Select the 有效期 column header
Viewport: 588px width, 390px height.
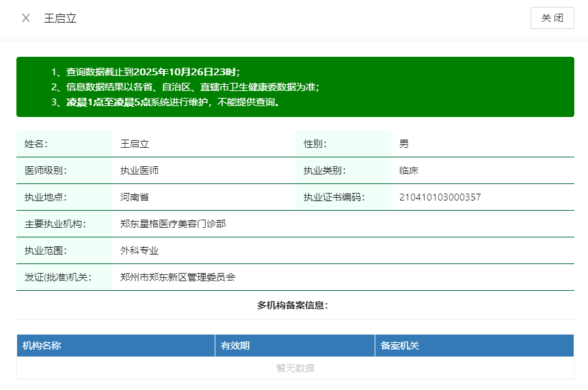tap(235, 346)
